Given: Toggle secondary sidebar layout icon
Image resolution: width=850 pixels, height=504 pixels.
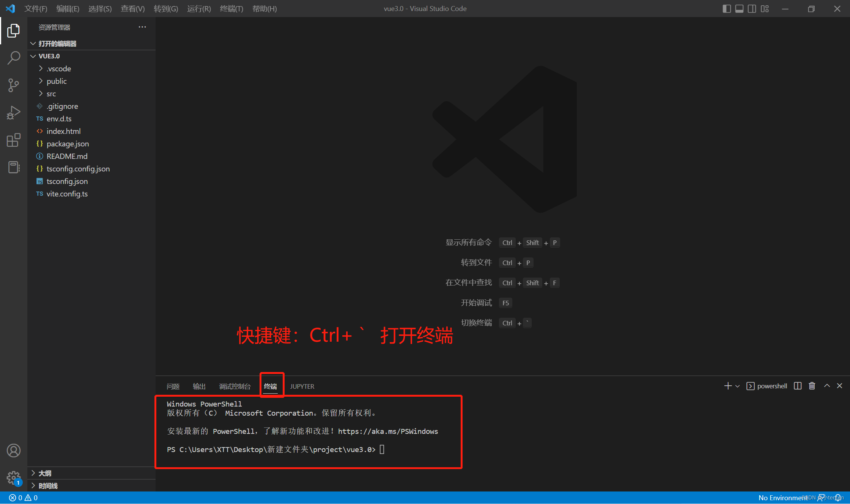Looking at the screenshot, I should [752, 9].
